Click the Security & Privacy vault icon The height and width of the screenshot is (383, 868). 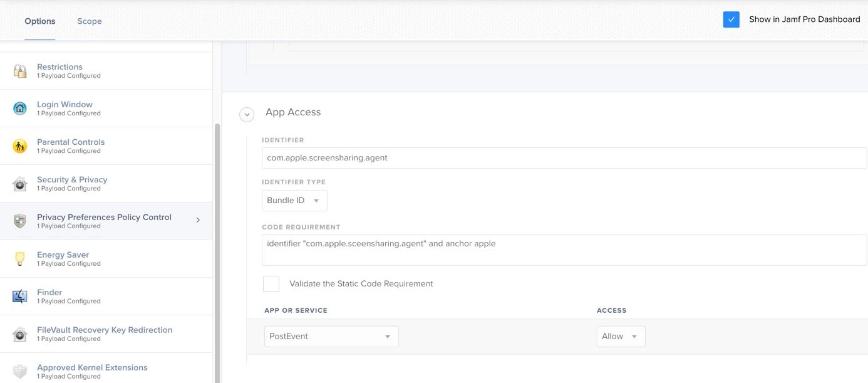tap(20, 184)
